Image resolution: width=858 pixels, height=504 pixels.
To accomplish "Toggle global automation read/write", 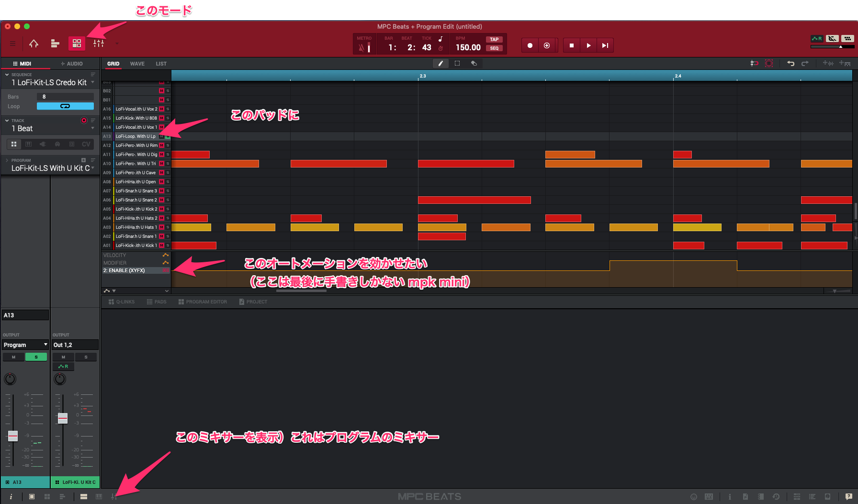I will [816, 39].
